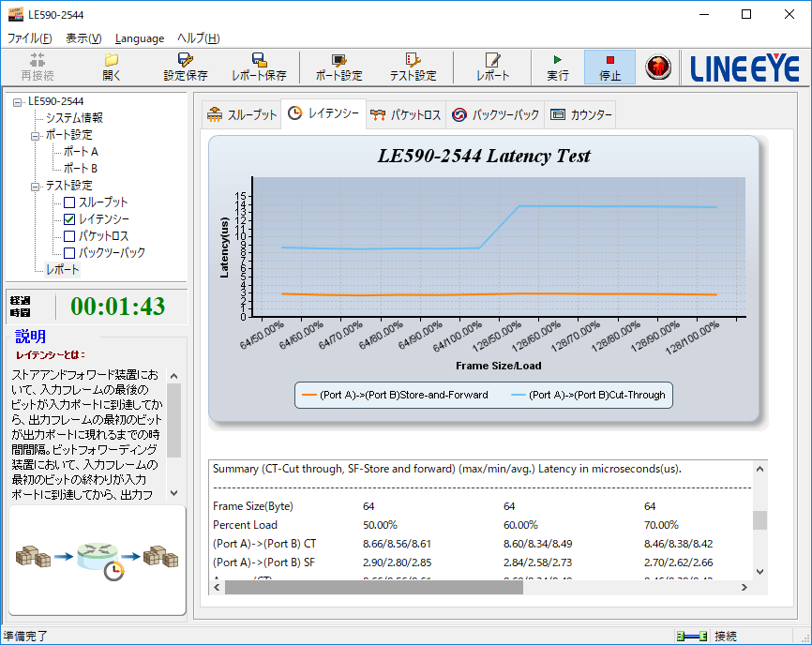
Task: Click the (Port A)->(Port B) CT label
Action: pyautogui.click(x=264, y=544)
